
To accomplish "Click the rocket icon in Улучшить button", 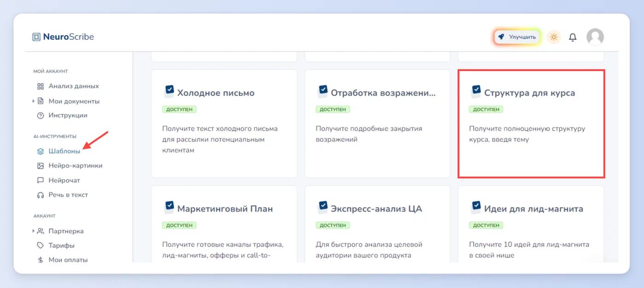I will coord(501,37).
